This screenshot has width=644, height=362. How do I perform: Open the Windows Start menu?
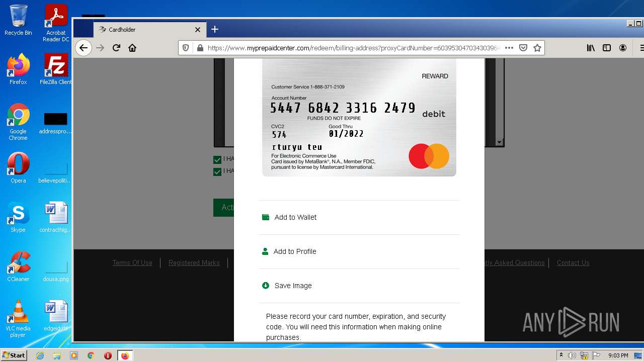pos(14,355)
